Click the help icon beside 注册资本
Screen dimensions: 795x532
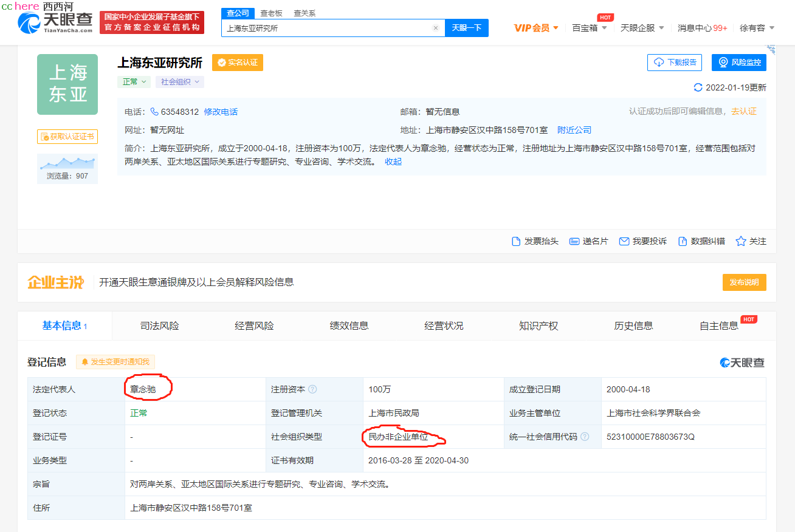pyautogui.click(x=312, y=389)
